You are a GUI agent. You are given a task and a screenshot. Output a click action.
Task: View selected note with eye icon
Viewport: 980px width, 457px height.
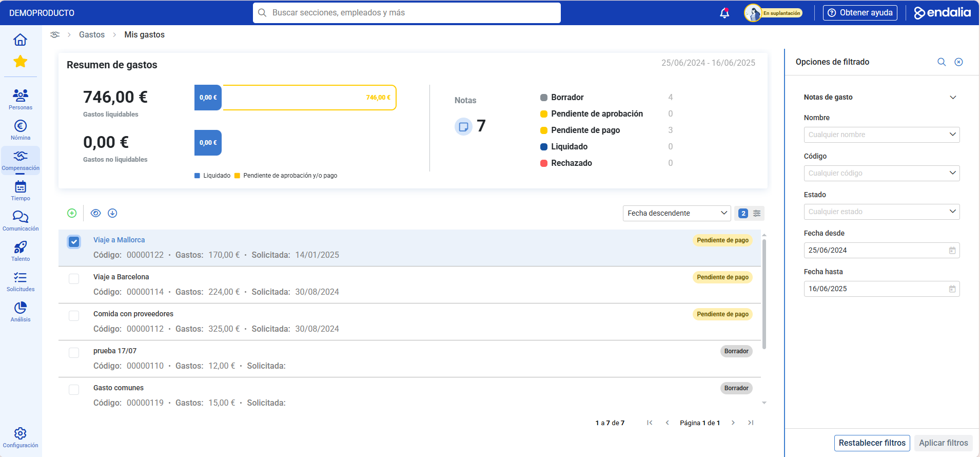pyautogui.click(x=95, y=213)
